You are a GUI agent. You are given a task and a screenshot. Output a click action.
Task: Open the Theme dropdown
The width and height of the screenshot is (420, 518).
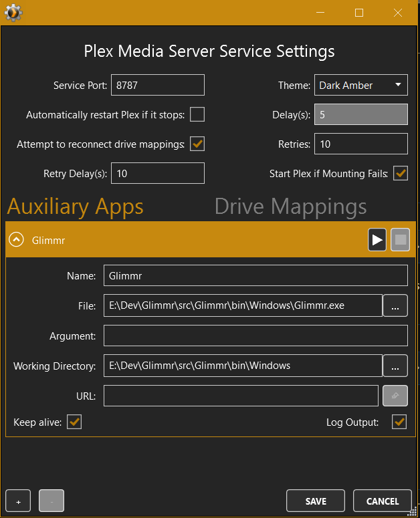361,85
